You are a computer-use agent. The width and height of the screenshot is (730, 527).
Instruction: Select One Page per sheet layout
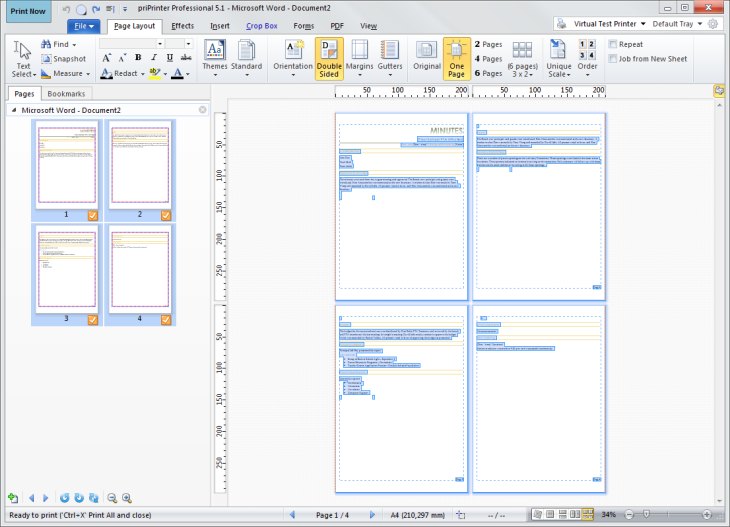coord(456,59)
